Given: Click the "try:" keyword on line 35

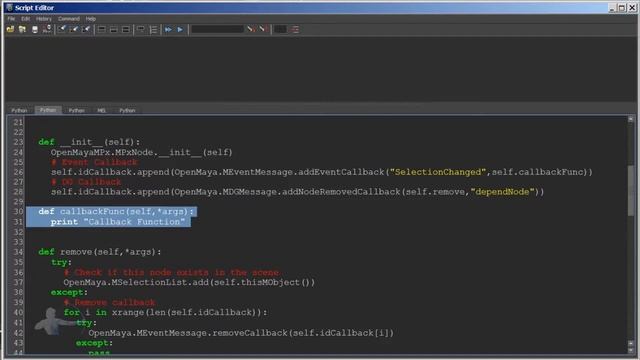Looking at the screenshot, I should [61, 262].
